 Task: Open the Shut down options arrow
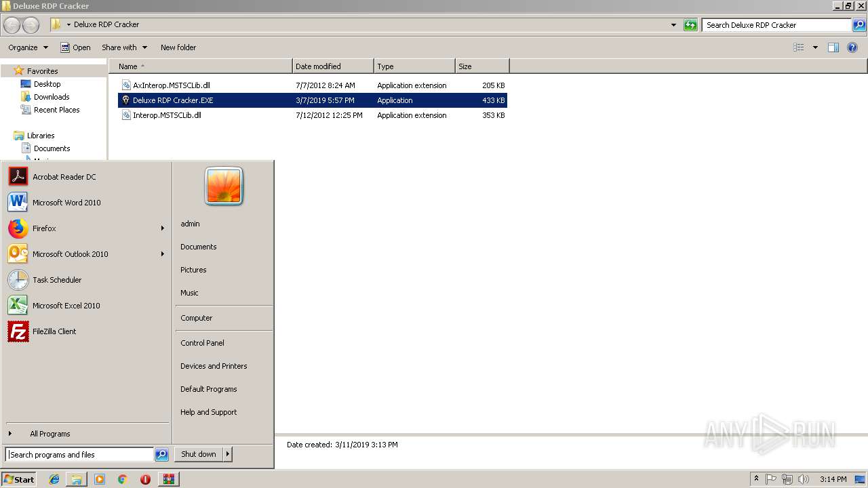coord(228,454)
